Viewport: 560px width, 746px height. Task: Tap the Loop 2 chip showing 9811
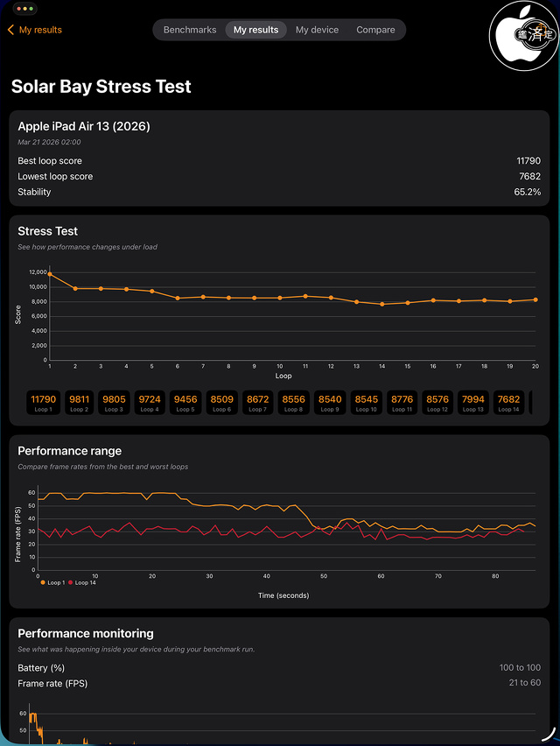coord(79,403)
